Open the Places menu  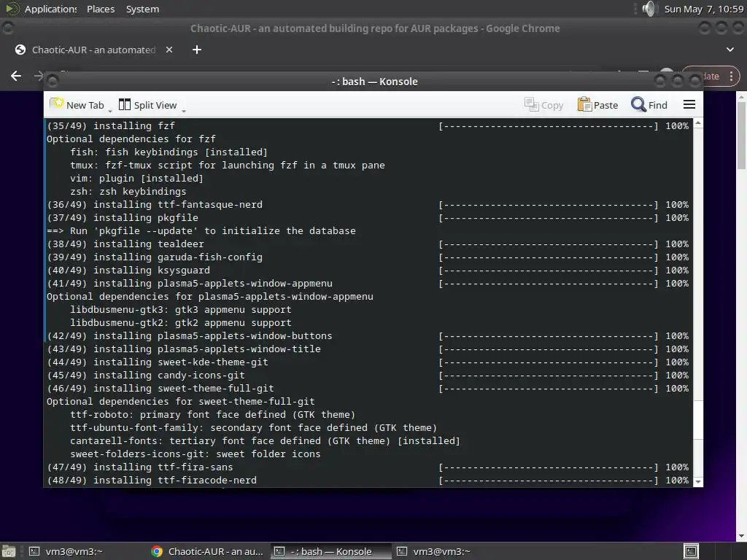point(101,9)
